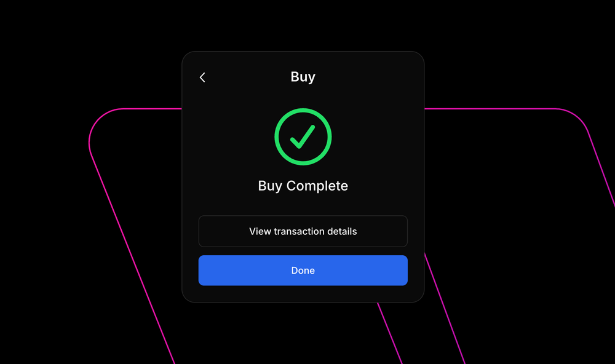Return to previous screen via back arrow
The height and width of the screenshot is (364, 615).
(x=202, y=77)
